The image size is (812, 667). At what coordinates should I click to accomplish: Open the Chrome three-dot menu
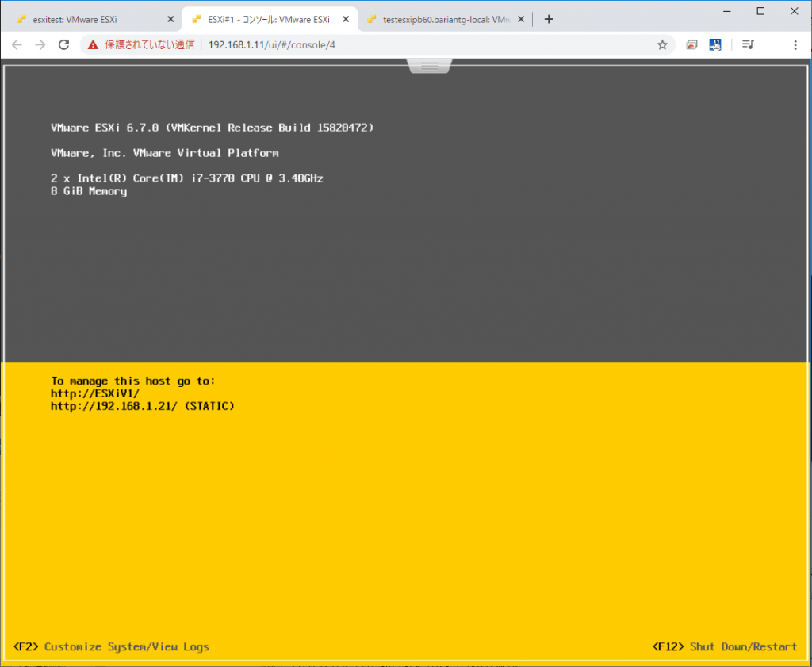pyautogui.click(x=795, y=45)
